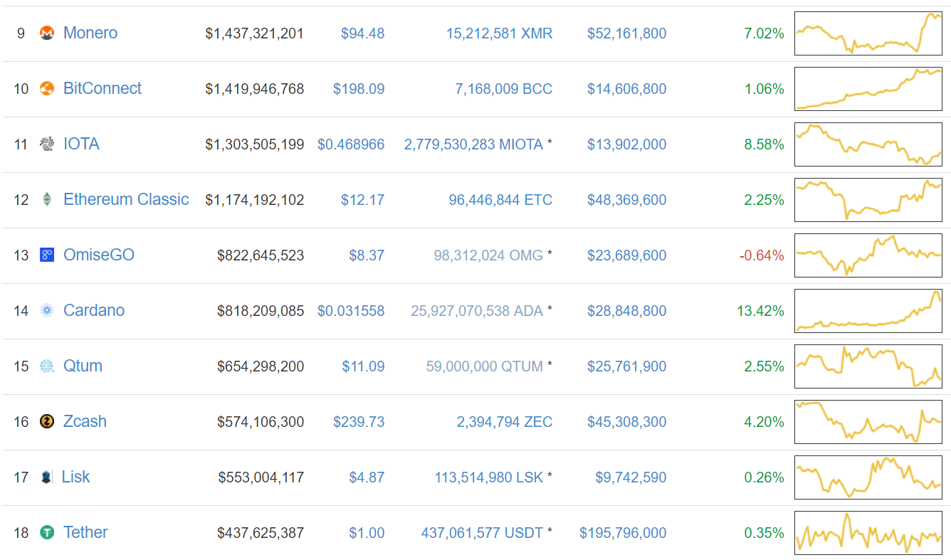Screen dimensions: 951x560
Task: Open the Monero coin page link
Action: [90, 33]
